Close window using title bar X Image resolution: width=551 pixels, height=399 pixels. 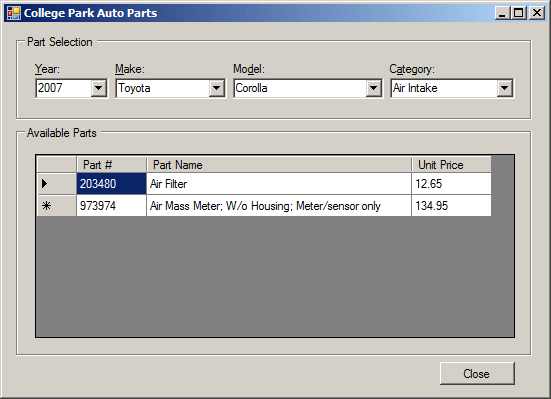[537, 13]
